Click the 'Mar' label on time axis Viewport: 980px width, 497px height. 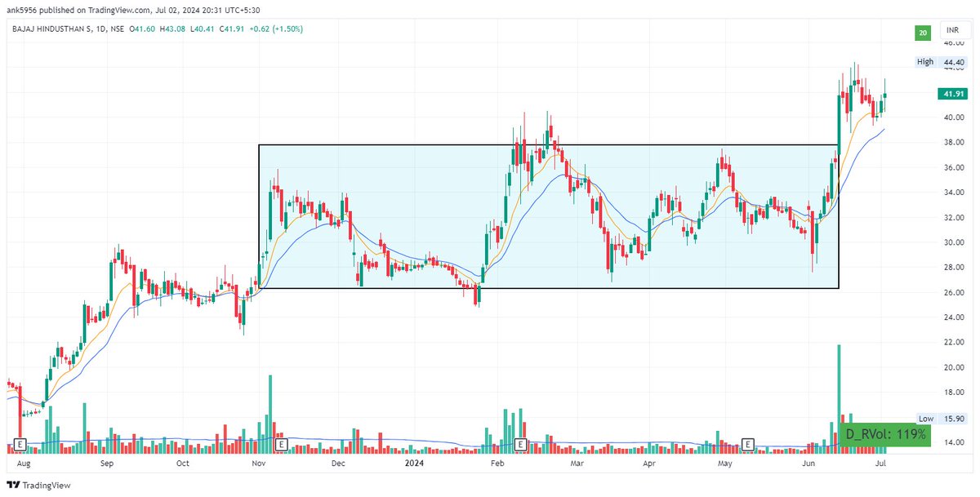click(x=577, y=463)
